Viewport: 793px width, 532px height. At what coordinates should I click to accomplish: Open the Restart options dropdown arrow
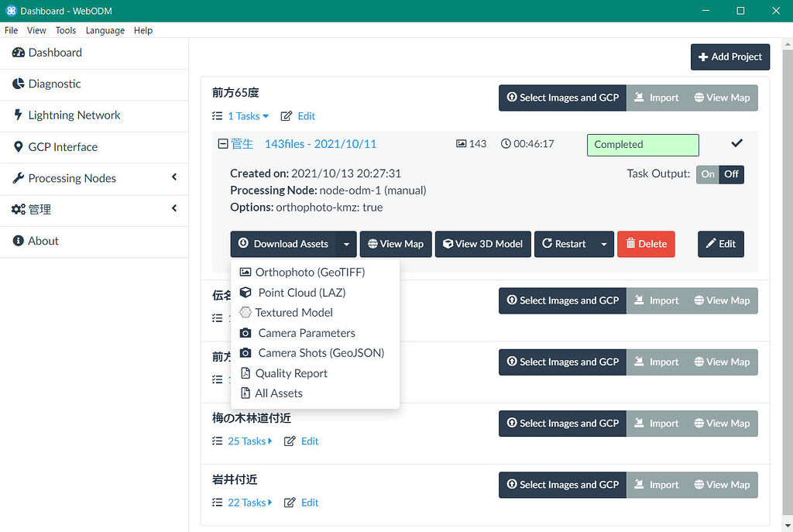pyautogui.click(x=604, y=244)
